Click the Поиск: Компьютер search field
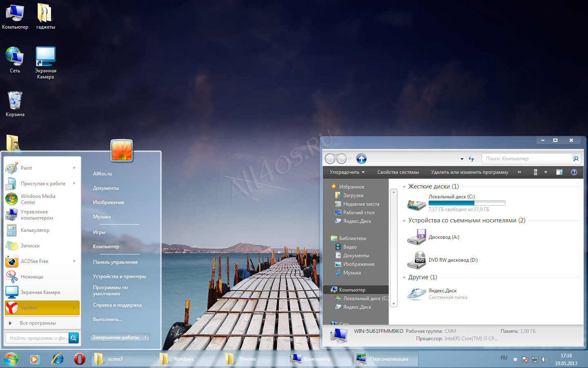 coord(527,159)
